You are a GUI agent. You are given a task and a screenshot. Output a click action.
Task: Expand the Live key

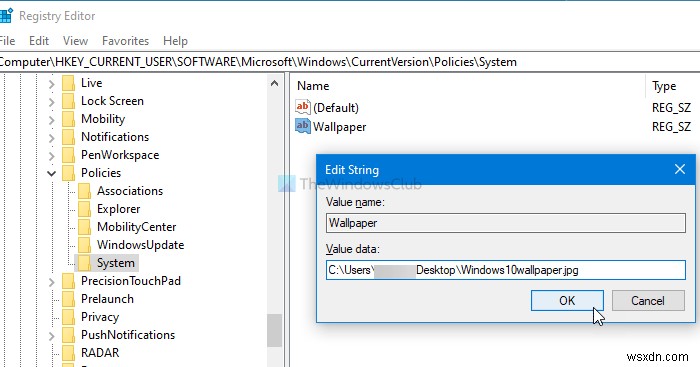coord(51,83)
